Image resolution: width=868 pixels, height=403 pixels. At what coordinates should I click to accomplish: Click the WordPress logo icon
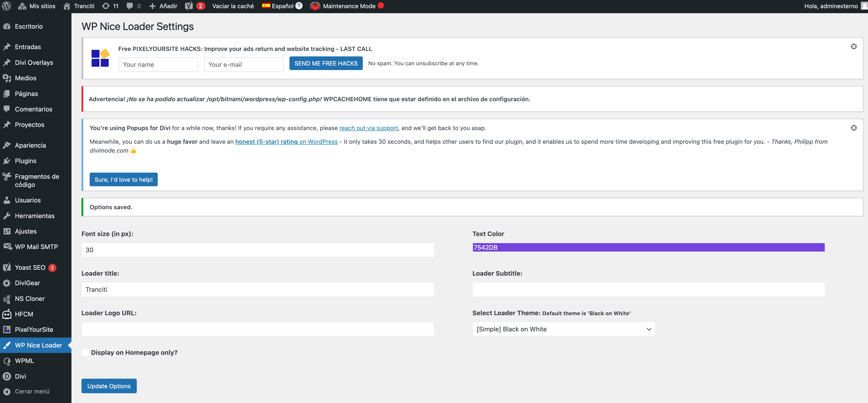click(6, 6)
